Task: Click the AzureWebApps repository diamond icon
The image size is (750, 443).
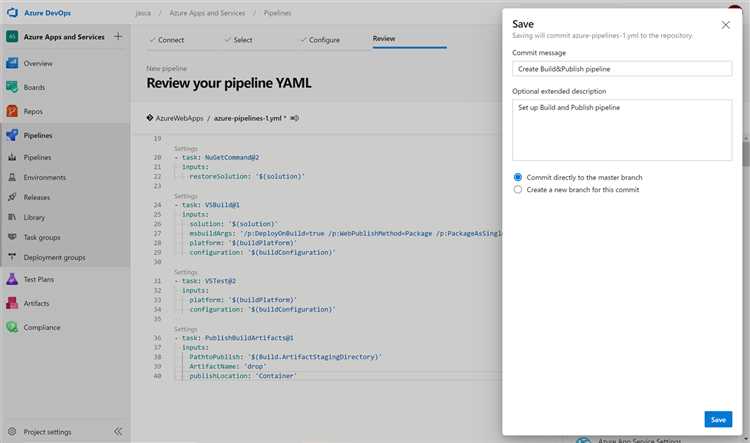Action: point(150,118)
